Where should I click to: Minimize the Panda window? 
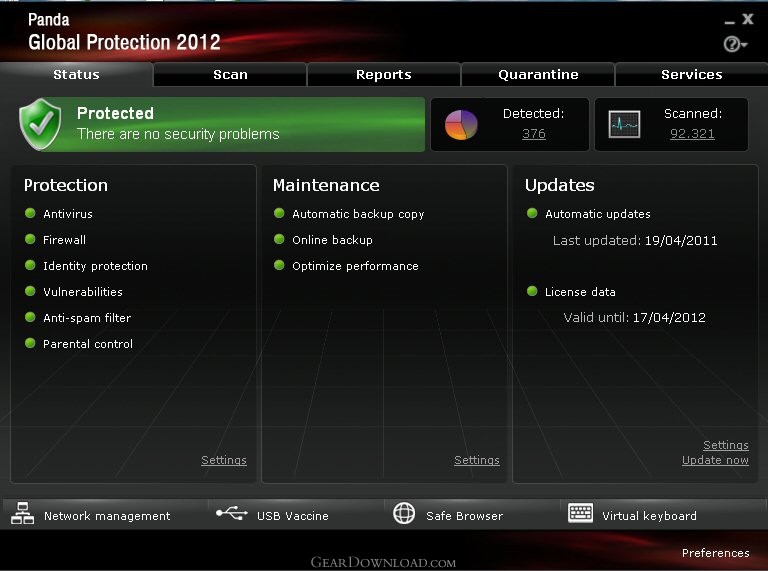(729, 22)
